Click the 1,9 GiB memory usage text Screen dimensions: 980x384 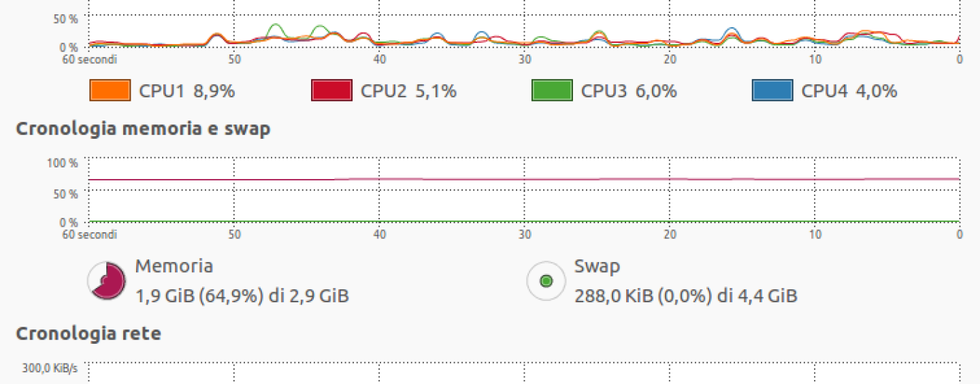(x=242, y=296)
